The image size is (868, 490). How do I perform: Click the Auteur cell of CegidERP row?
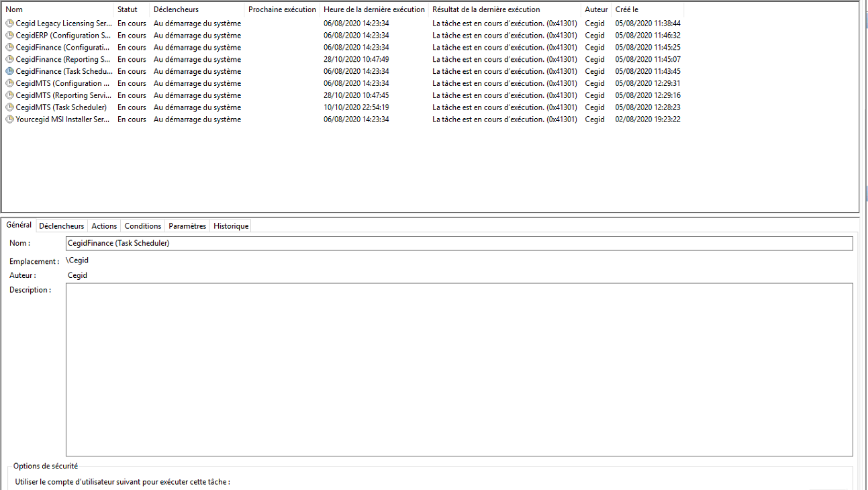(595, 36)
